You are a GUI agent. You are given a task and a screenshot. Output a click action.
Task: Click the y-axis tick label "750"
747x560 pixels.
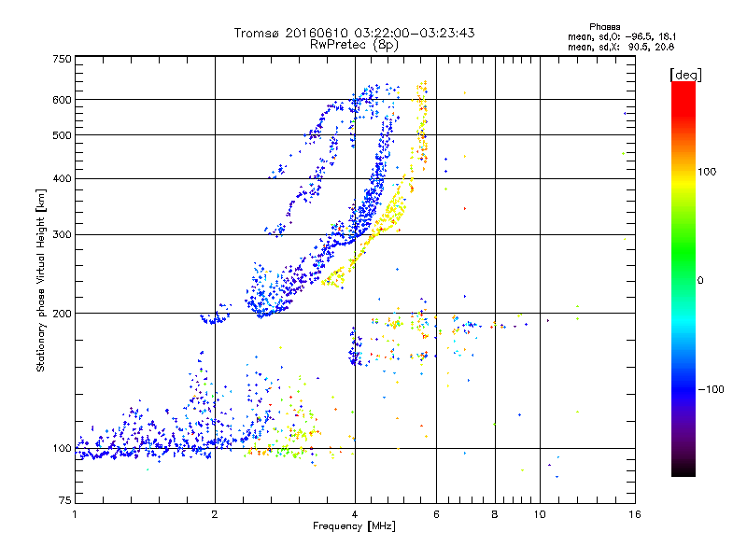tap(62, 59)
